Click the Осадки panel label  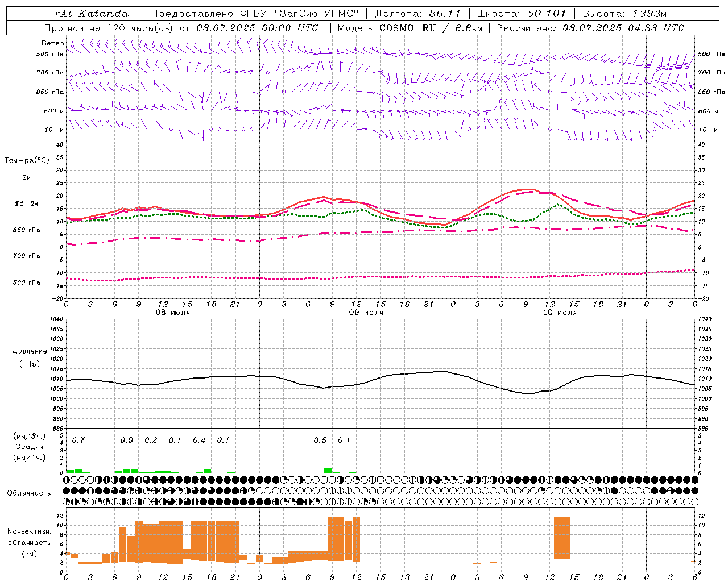pos(30,447)
